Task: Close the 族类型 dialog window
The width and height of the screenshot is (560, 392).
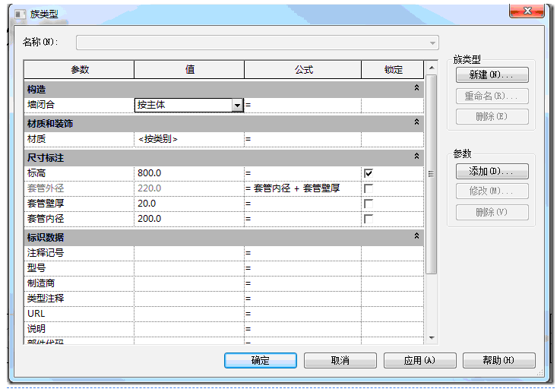Action: (x=526, y=11)
